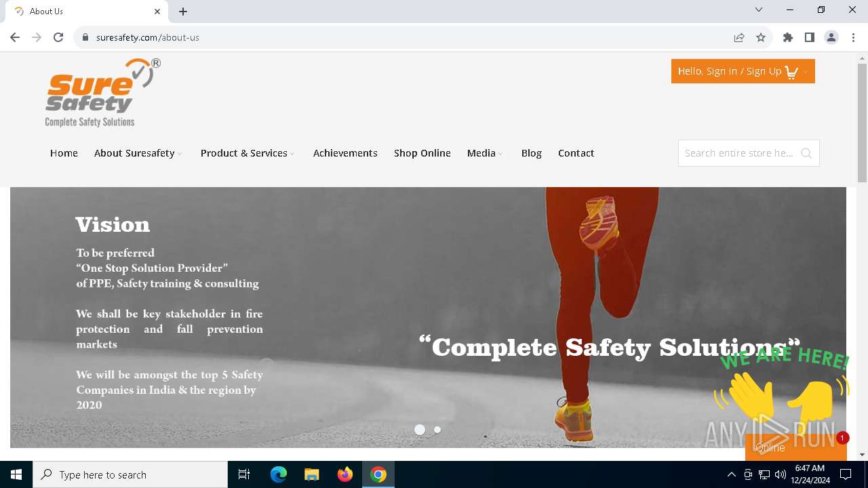Open the Extensions puzzle icon
The width and height of the screenshot is (868, 488).
point(788,37)
